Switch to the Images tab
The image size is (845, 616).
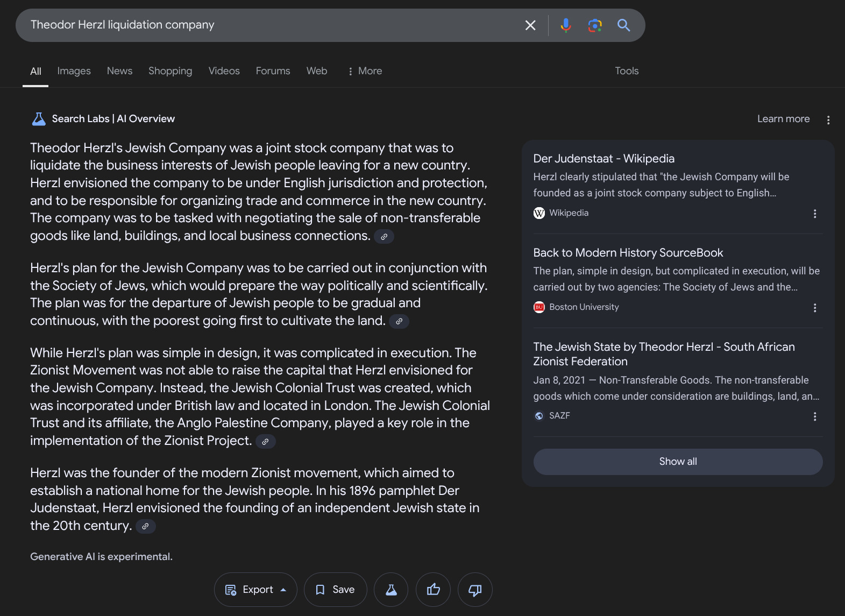click(x=74, y=71)
